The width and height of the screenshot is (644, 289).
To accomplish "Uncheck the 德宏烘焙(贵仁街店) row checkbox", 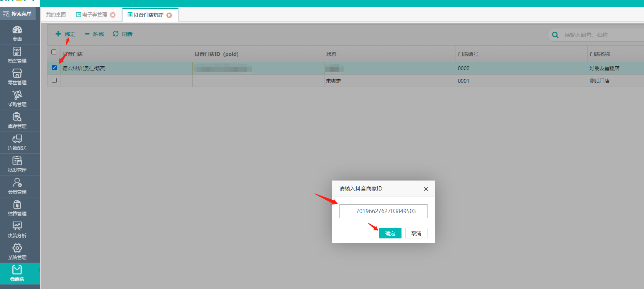I will [x=54, y=68].
